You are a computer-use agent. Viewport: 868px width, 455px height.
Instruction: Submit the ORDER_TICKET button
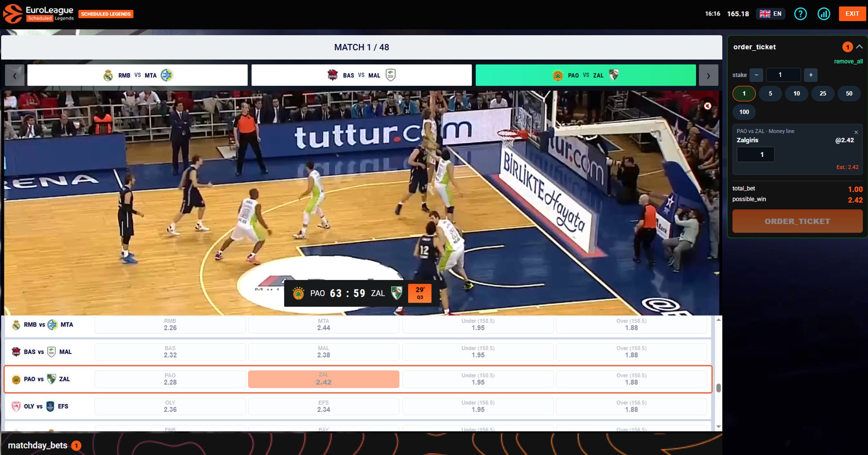coord(797,221)
